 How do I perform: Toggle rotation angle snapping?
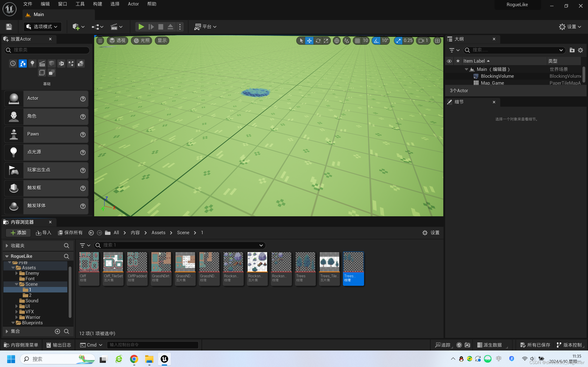tap(376, 41)
